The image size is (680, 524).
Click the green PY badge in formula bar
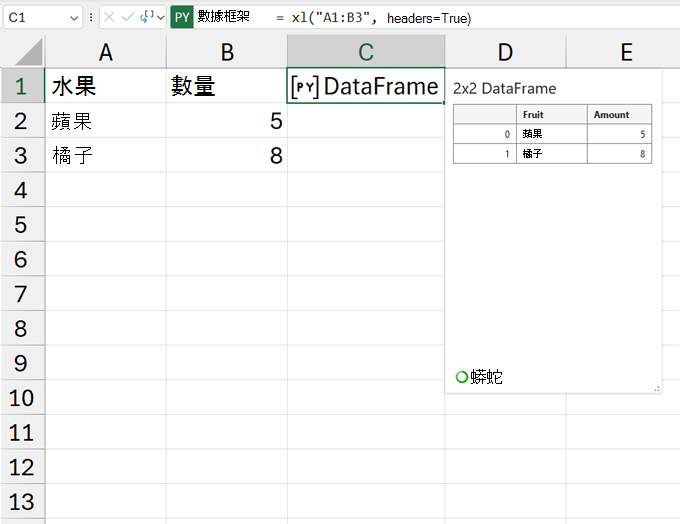click(182, 17)
